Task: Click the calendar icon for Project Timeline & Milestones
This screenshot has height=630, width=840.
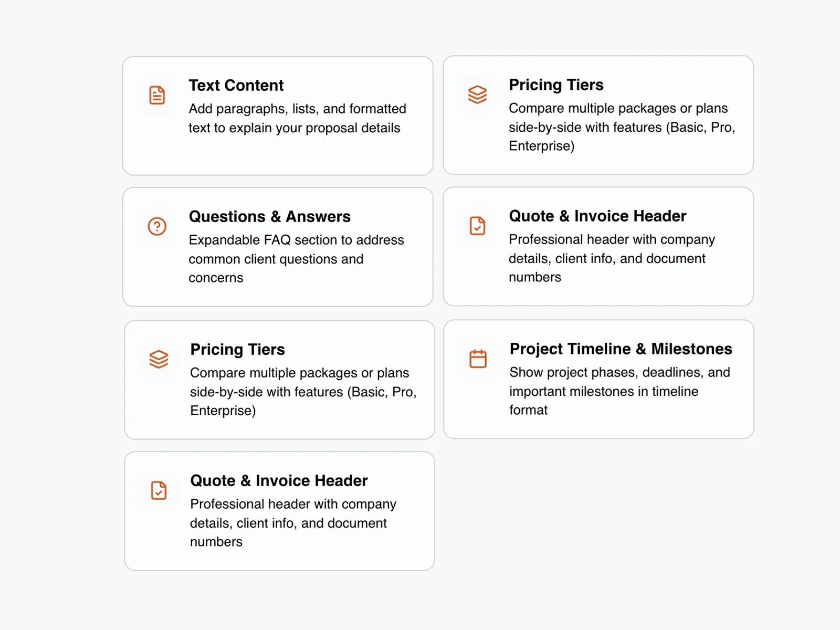Action: pos(478,359)
